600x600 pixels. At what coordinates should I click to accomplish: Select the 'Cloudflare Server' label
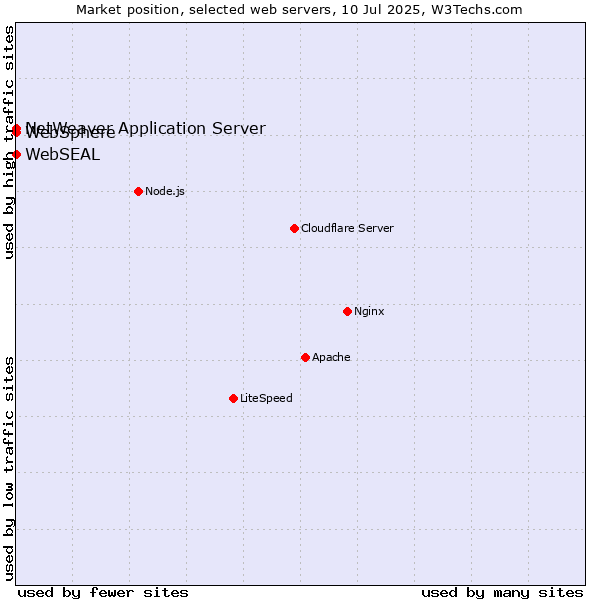click(x=347, y=228)
